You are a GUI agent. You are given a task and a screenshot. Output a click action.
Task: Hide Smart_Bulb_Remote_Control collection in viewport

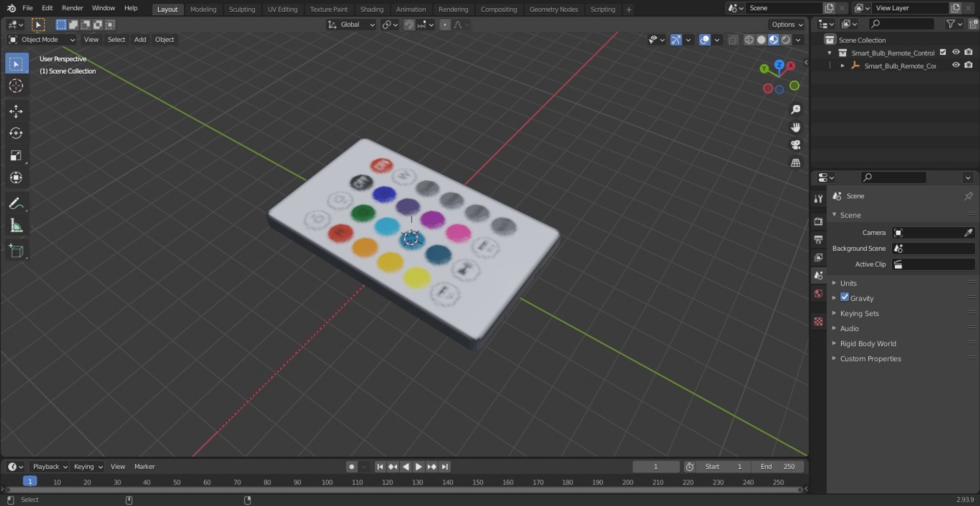[x=955, y=53]
